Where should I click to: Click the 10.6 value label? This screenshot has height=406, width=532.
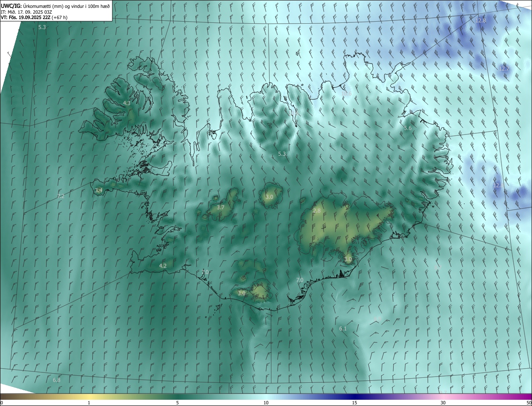click(x=346, y=94)
